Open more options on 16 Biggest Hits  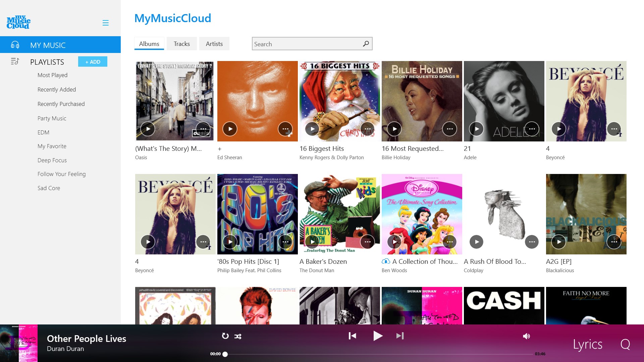click(367, 129)
